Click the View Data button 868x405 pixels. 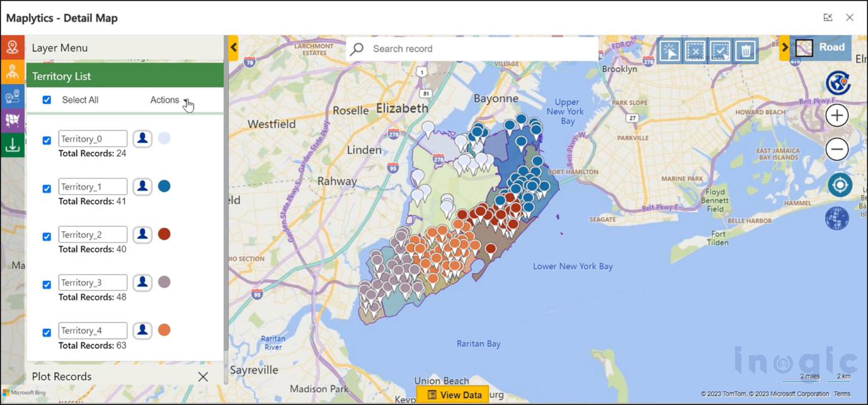pos(454,395)
